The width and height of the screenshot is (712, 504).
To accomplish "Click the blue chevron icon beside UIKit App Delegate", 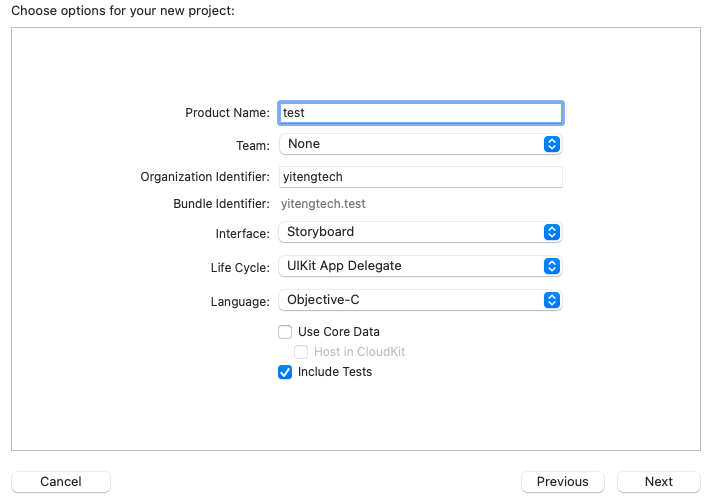I will point(552,266).
